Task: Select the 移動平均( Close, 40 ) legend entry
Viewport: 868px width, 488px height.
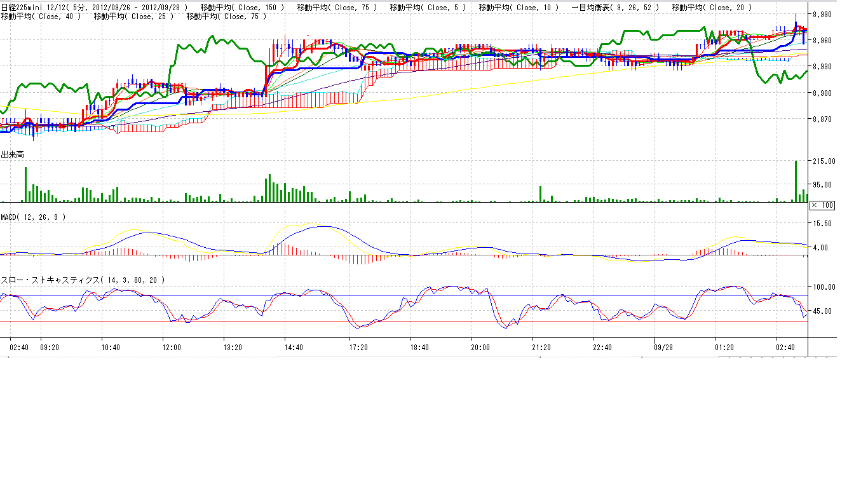Action: [41, 17]
